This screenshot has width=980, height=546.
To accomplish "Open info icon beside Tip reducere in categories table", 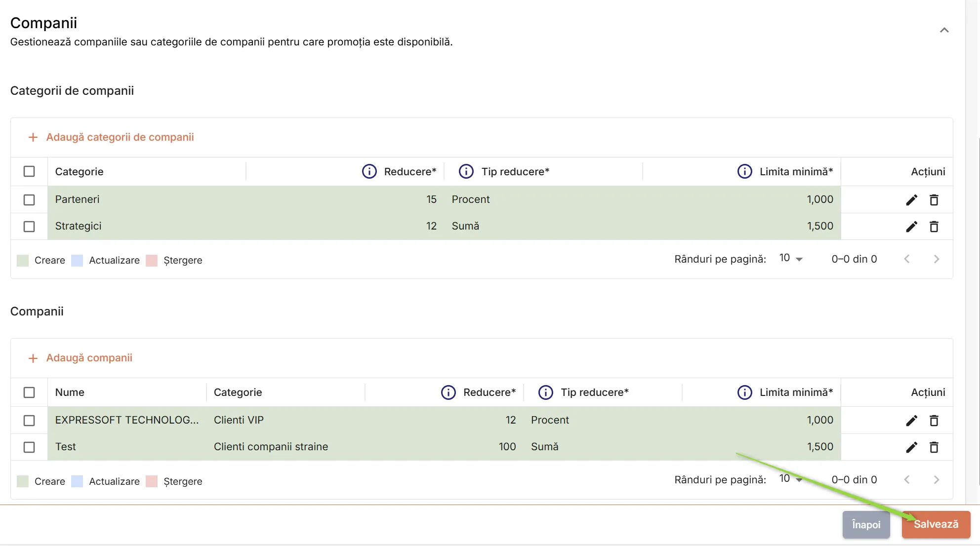I will pyautogui.click(x=466, y=171).
